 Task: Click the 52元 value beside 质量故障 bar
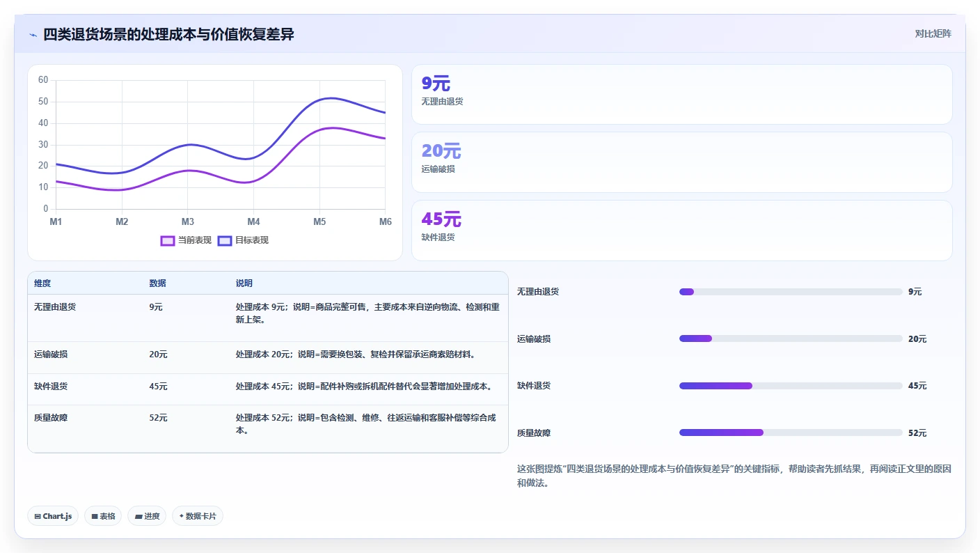point(917,433)
